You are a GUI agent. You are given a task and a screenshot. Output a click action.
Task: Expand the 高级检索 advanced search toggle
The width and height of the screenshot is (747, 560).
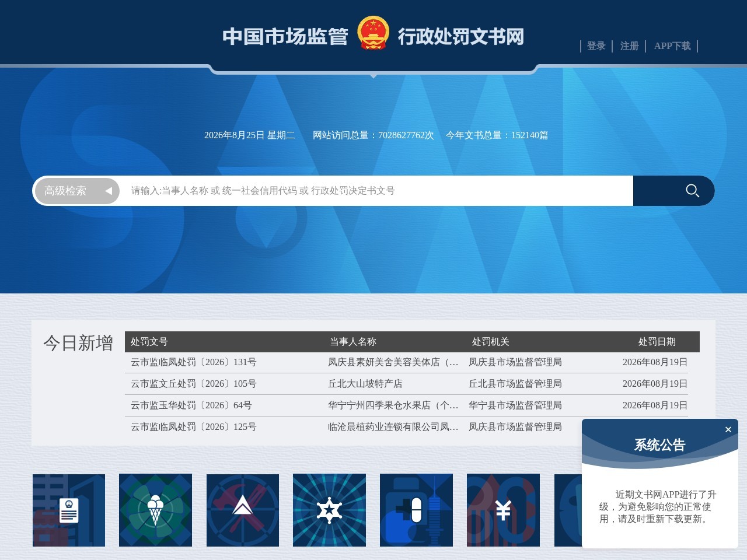(x=77, y=191)
